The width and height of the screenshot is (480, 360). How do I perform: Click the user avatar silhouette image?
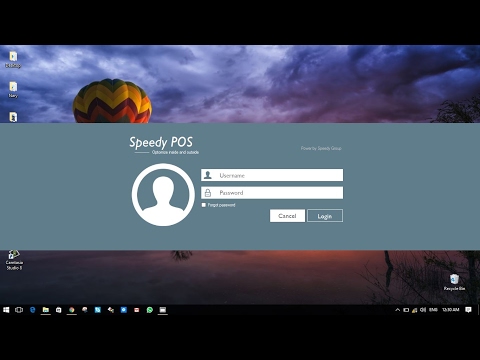pos(163,195)
